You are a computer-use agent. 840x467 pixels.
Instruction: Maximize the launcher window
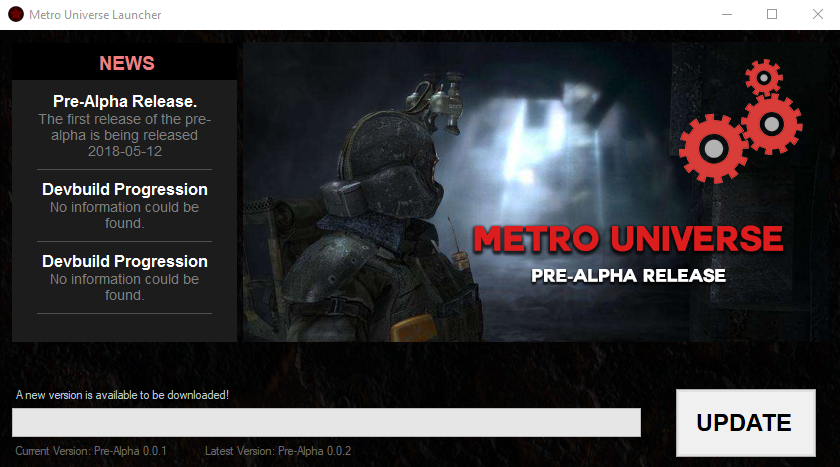(x=772, y=14)
